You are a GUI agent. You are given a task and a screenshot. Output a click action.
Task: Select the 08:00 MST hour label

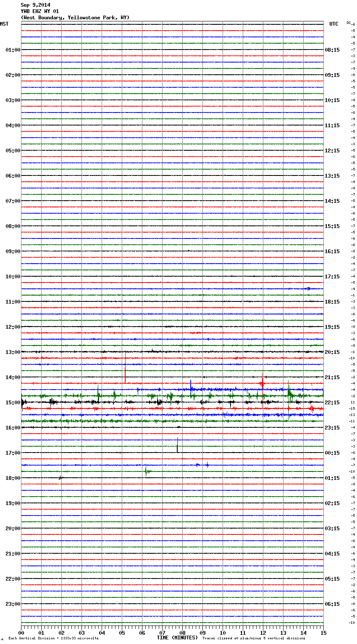point(13,226)
